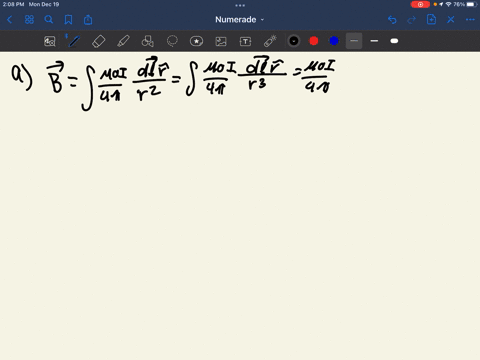Image resolution: width=480 pixels, height=360 pixels.
Task: Add a new page
Action: pyautogui.click(x=431, y=20)
